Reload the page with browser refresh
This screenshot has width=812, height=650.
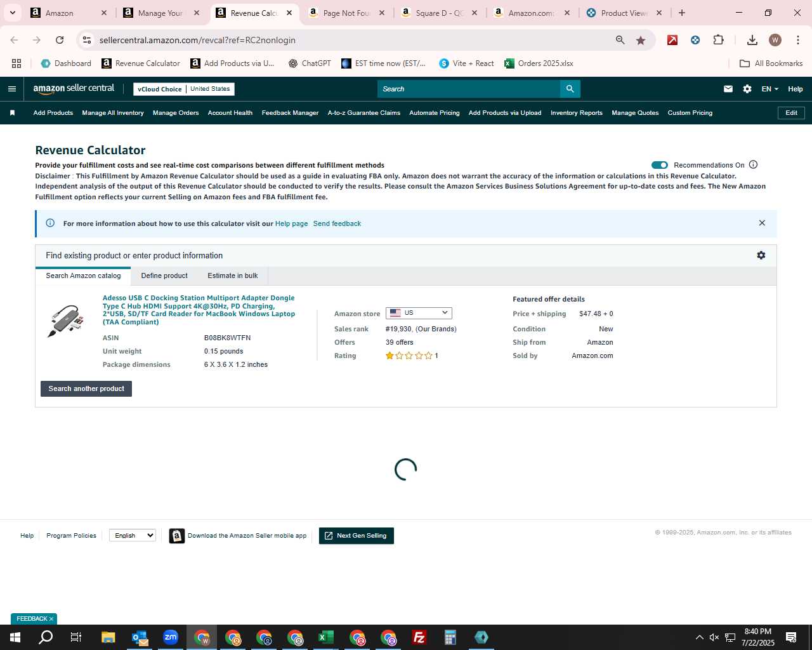click(60, 40)
